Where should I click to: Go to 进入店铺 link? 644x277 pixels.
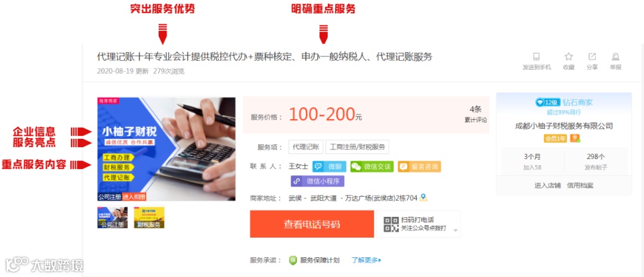click(547, 185)
